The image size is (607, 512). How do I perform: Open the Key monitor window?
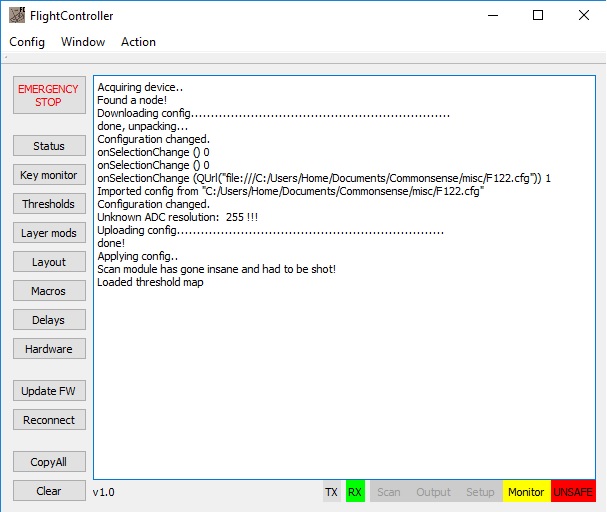(x=49, y=175)
